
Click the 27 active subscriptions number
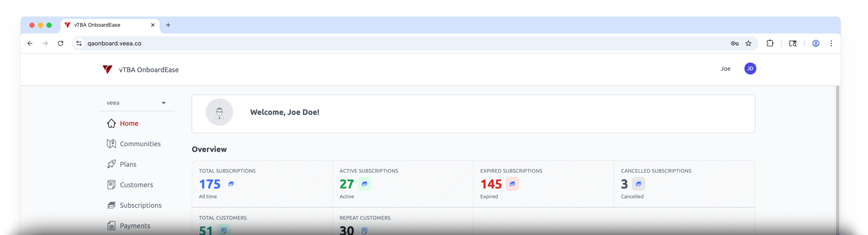pos(347,184)
